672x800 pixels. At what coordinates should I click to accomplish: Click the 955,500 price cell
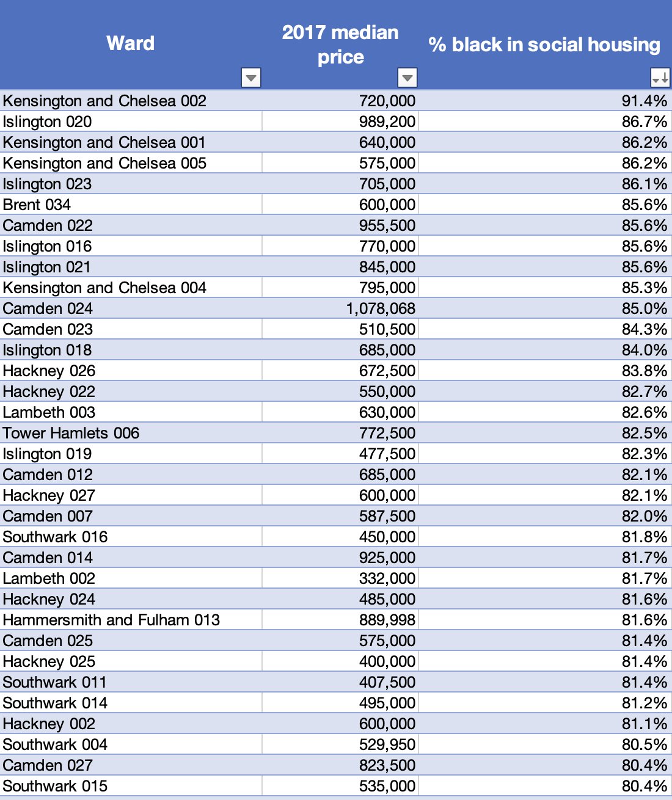coord(340,225)
